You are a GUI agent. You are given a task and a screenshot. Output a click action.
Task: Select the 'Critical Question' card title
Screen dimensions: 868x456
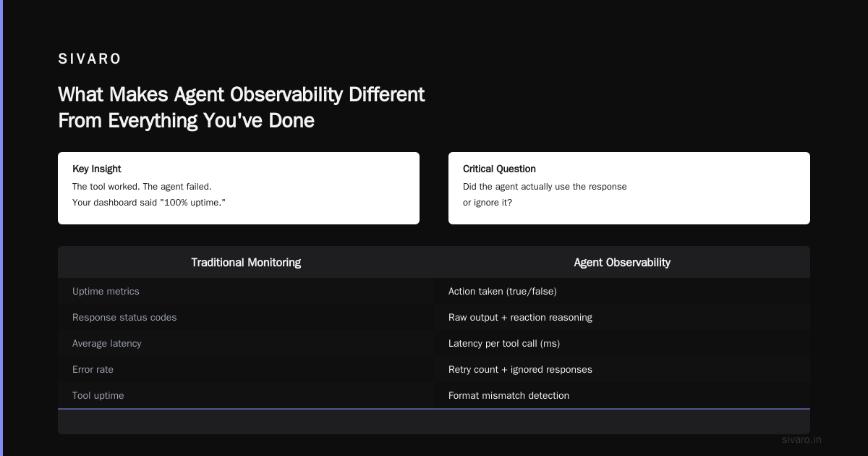point(499,169)
